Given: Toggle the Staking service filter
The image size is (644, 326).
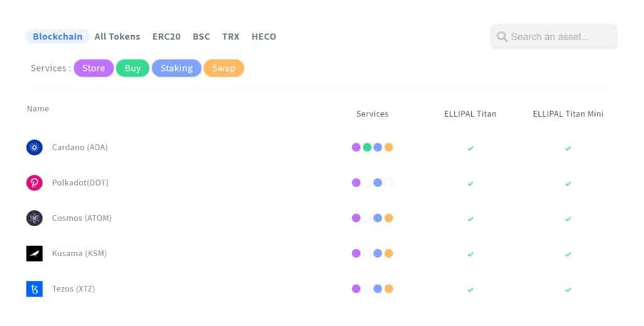Looking at the screenshot, I should [176, 68].
